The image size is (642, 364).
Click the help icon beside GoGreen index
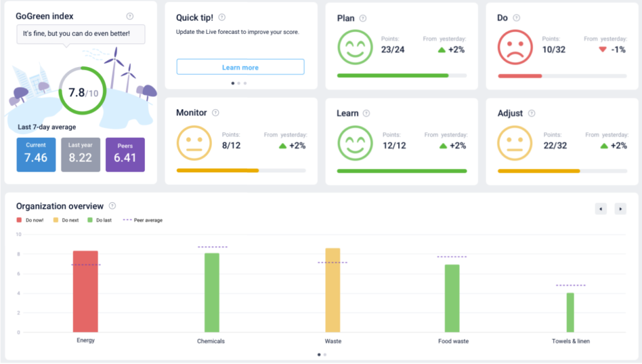pos(130,16)
